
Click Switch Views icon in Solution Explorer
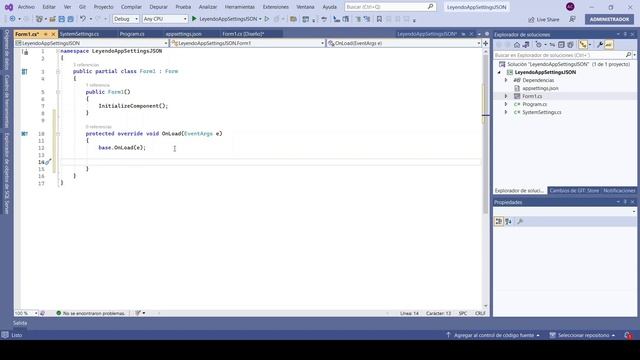[526, 45]
